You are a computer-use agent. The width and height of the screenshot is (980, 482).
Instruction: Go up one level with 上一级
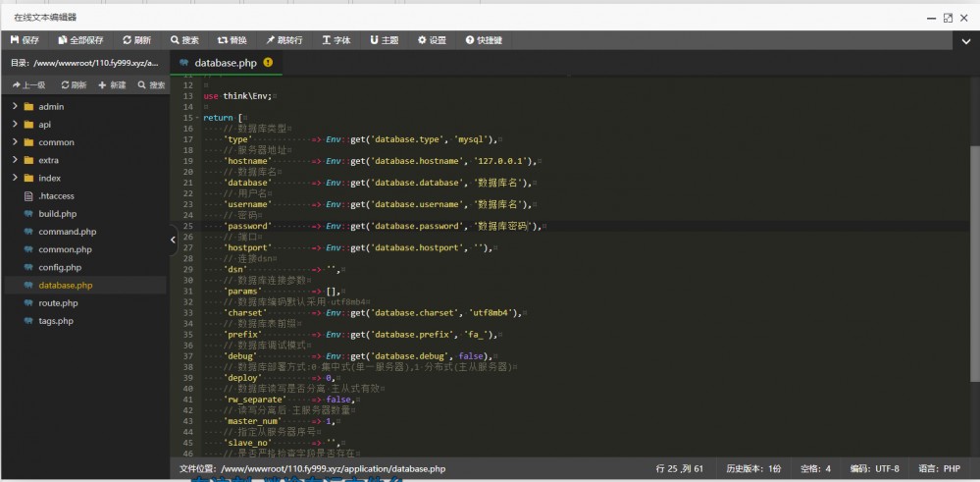pos(28,85)
